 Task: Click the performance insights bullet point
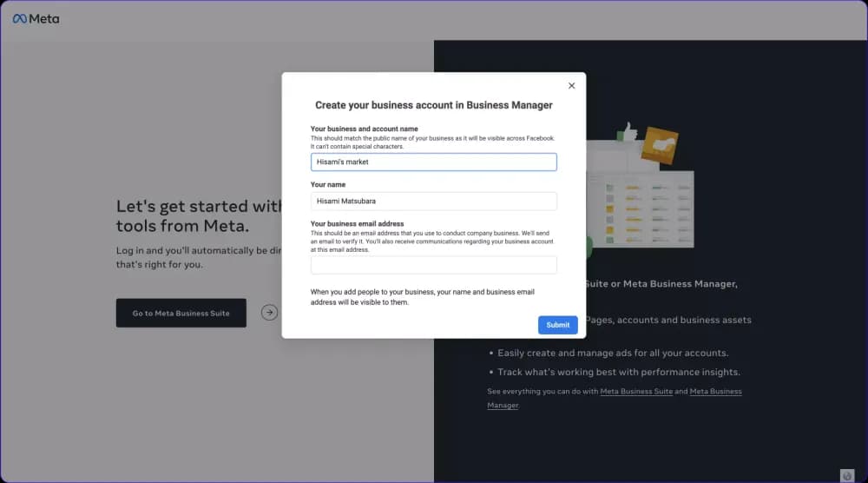pyautogui.click(x=618, y=373)
